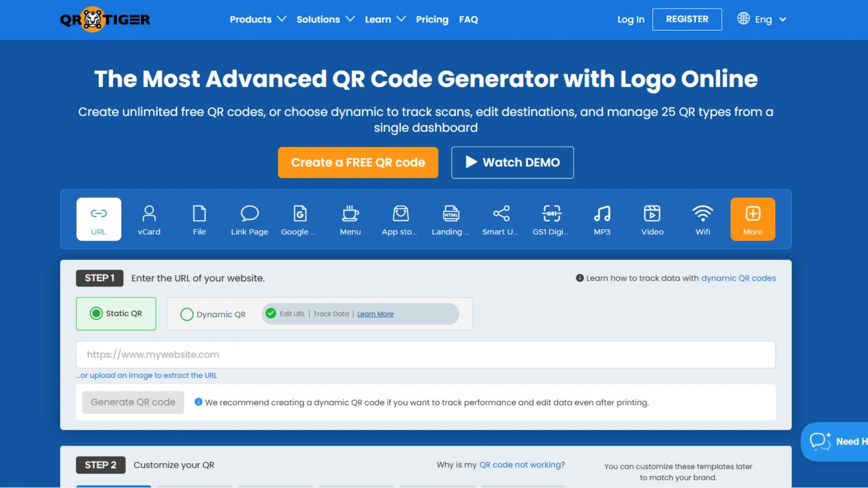The height and width of the screenshot is (488, 868).
Task: Choose the GS1 Digital QR type
Action: tap(552, 219)
